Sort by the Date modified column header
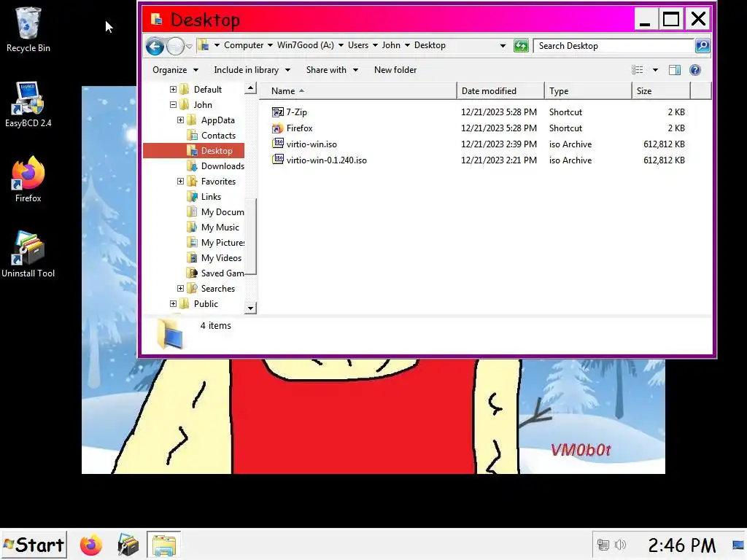This screenshot has height=560, width=747. pos(500,91)
